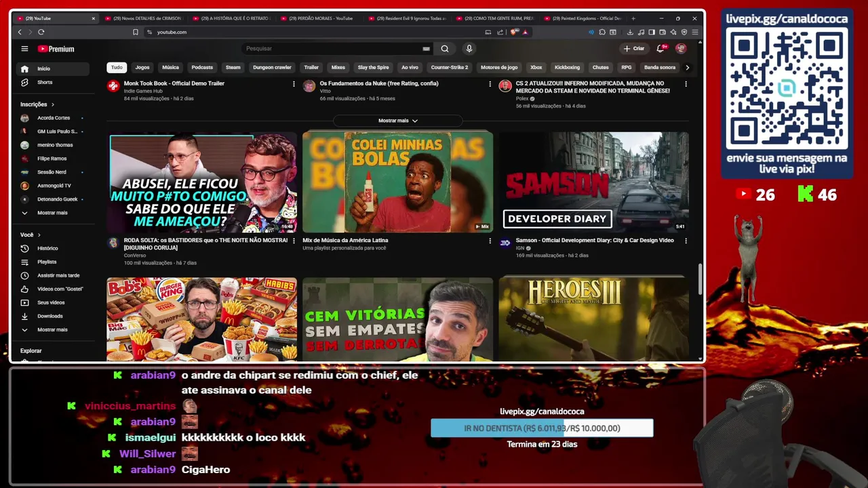This screenshot has height=488, width=868.
Task: Open the browser extensions puzzle icon
Action: point(602,32)
